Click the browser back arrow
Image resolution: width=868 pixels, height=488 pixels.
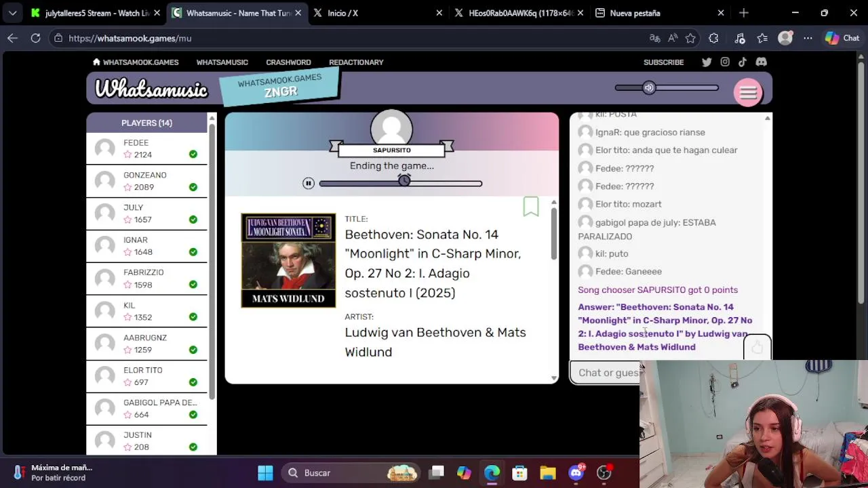click(12, 38)
